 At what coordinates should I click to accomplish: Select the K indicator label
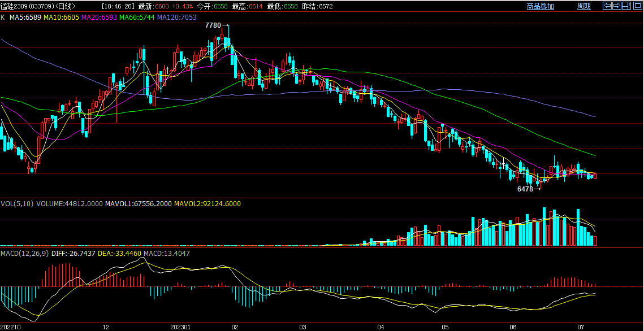(x=3, y=17)
